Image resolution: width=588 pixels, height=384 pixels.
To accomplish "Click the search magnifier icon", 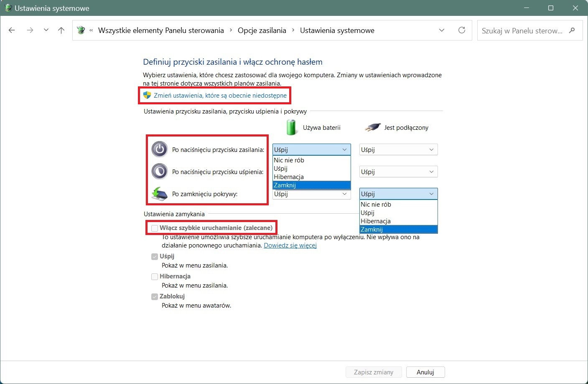I will point(572,30).
